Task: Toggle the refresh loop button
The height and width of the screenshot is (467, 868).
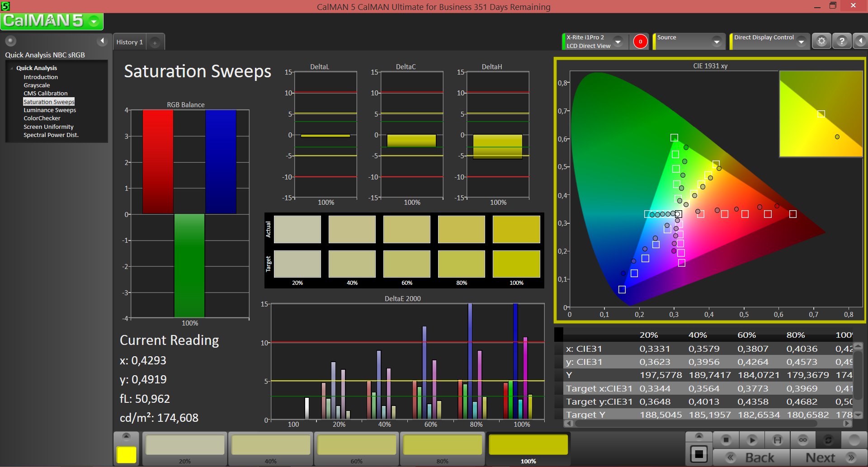Action: (x=828, y=440)
